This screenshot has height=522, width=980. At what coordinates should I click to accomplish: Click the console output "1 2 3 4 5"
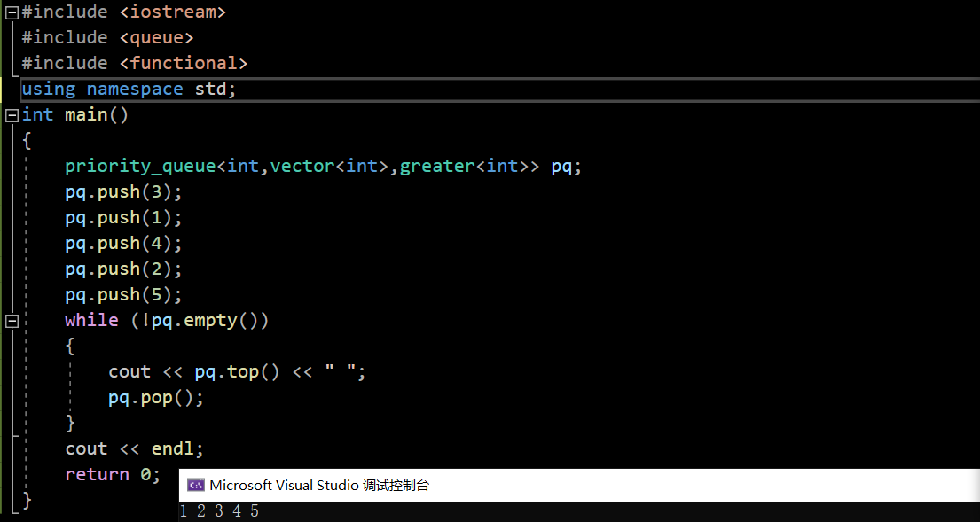click(x=219, y=511)
